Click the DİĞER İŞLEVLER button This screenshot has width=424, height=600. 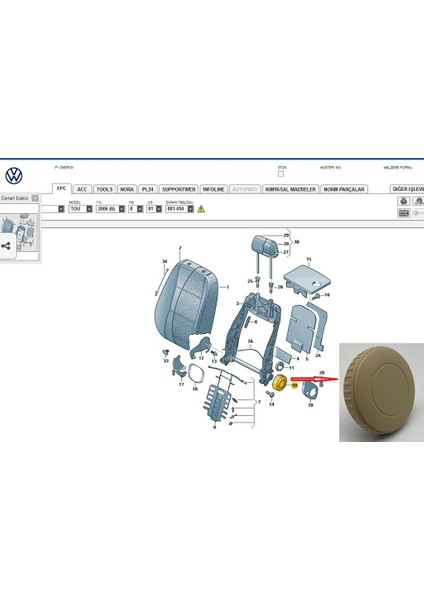[407, 189]
